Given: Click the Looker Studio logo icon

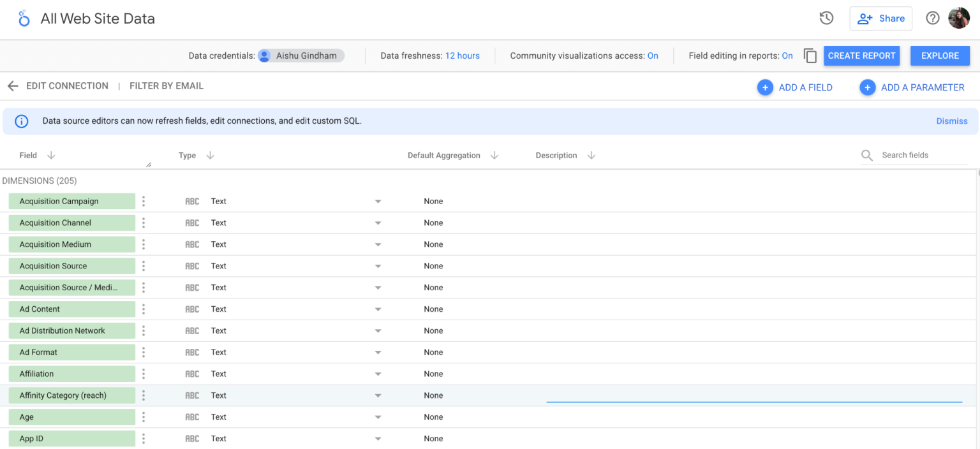Looking at the screenshot, I should pos(24,18).
